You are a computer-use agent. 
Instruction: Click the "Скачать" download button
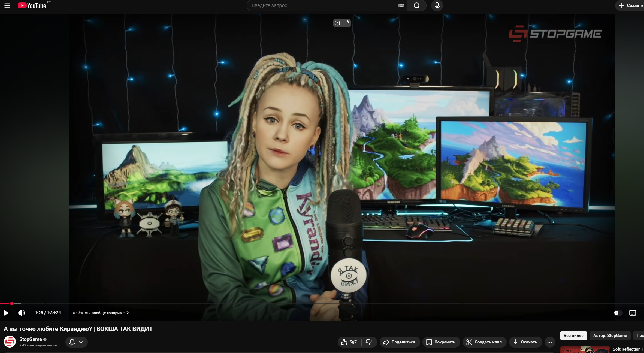point(525,342)
